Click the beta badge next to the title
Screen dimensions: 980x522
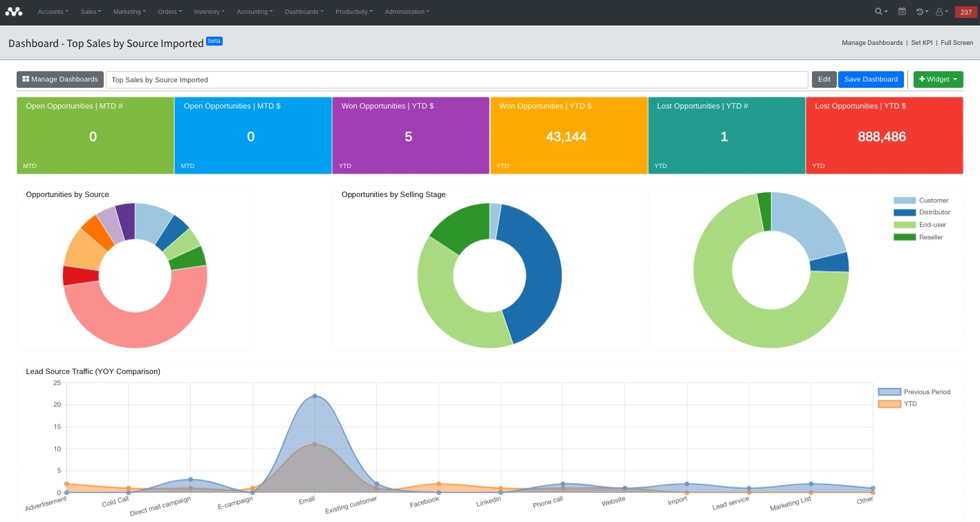tap(214, 41)
